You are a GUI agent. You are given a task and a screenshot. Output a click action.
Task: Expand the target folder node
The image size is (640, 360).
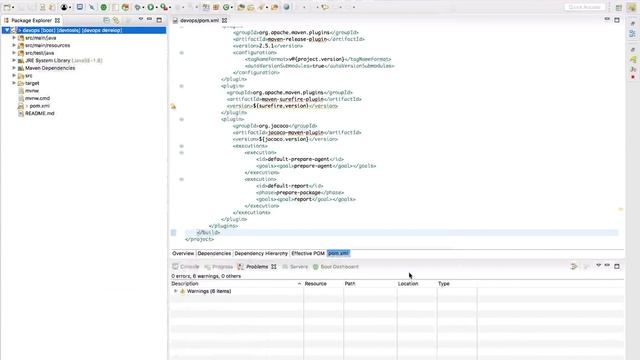point(14,83)
